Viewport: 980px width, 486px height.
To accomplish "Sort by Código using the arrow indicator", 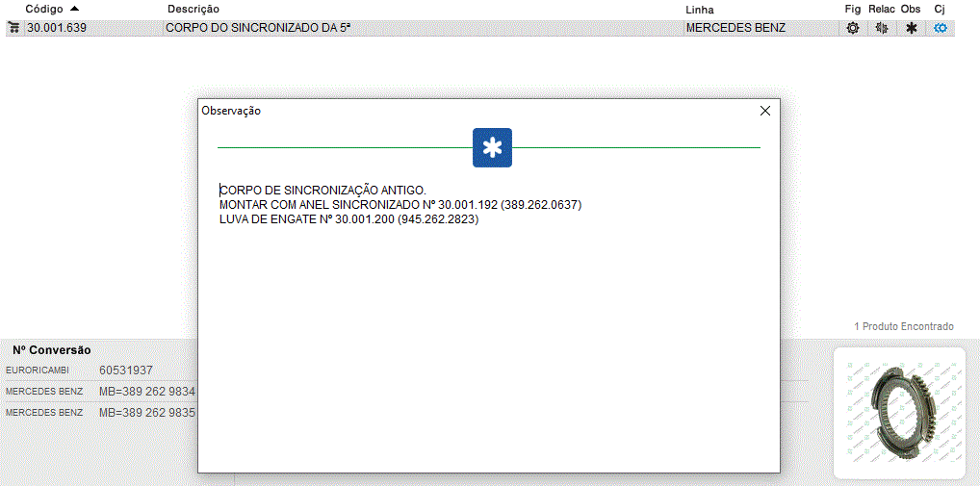I will 75,9.
